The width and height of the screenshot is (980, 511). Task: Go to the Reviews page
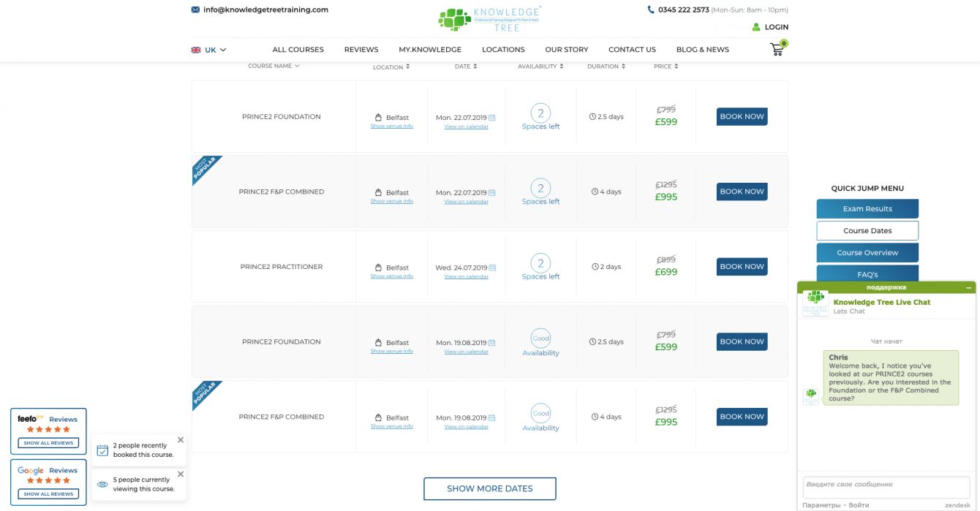[361, 50]
